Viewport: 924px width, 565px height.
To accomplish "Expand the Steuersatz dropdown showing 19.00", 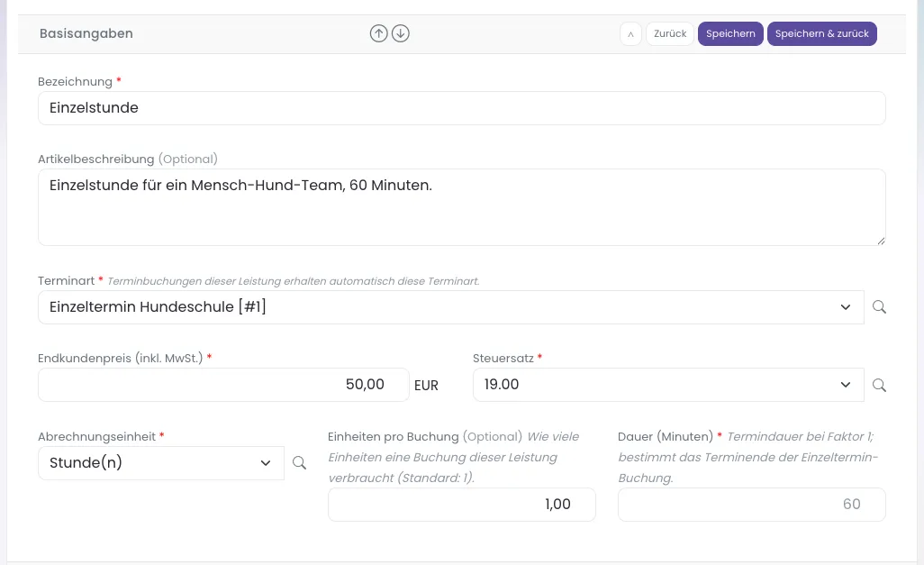I will point(668,385).
